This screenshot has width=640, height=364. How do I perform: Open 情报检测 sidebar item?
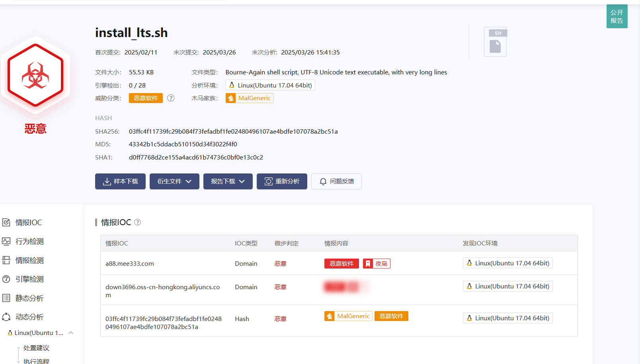(x=29, y=261)
